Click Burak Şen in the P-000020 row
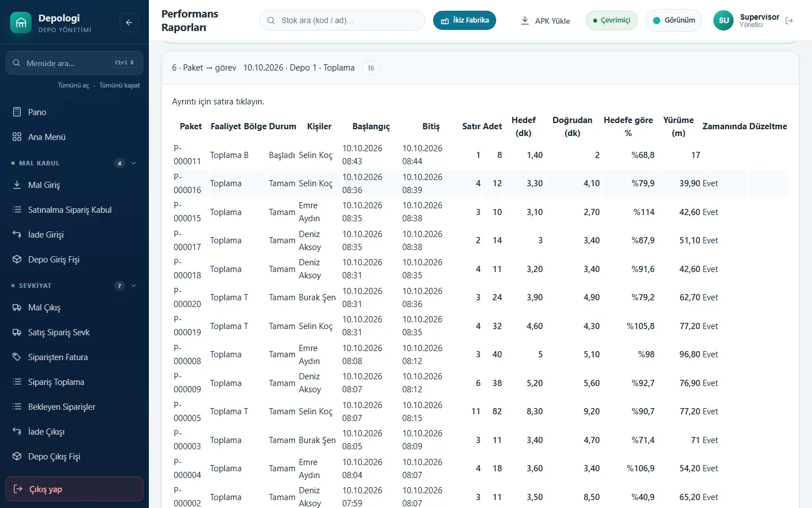Image resolution: width=812 pixels, height=508 pixels. pyautogui.click(x=317, y=297)
